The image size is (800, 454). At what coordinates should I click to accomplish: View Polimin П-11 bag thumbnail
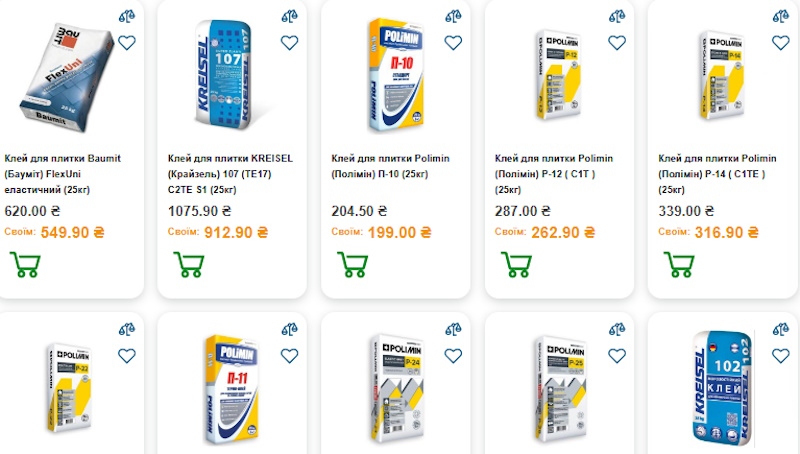231,389
